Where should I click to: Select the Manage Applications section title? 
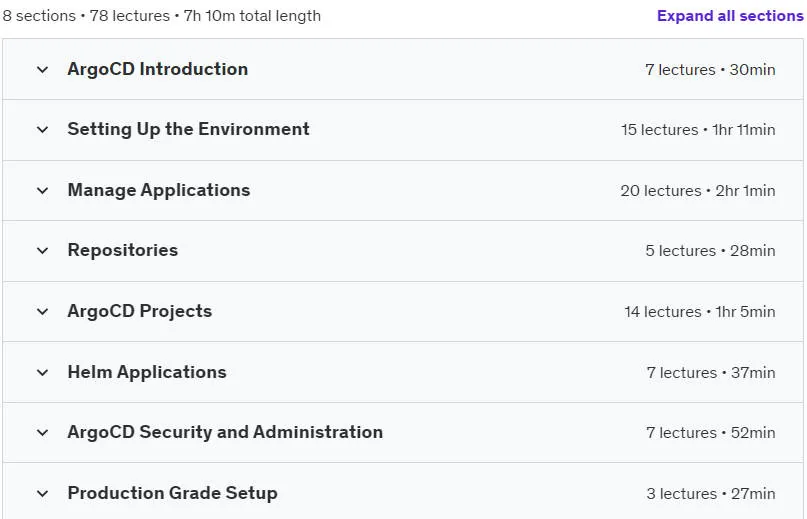click(x=159, y=190)
